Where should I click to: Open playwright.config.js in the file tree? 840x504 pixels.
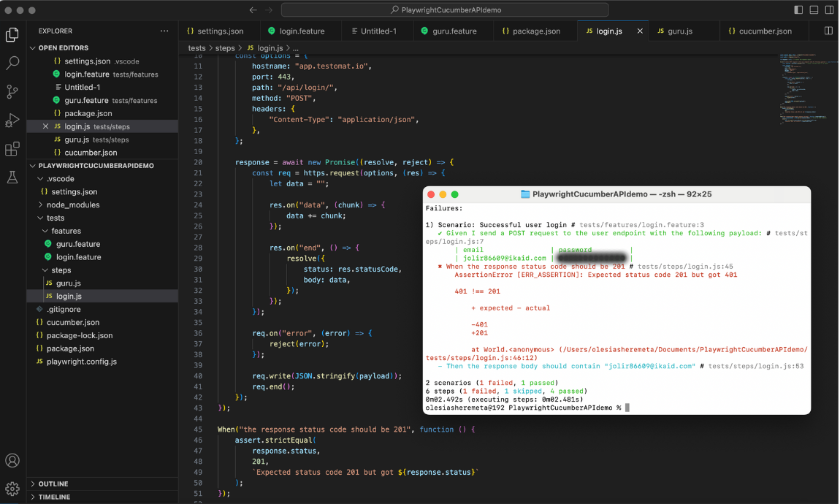pyautogui.click(x=81, y=362)
